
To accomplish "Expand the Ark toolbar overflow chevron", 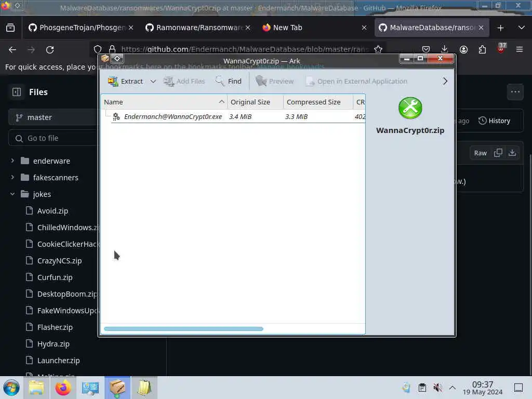I will coord(445,81).
